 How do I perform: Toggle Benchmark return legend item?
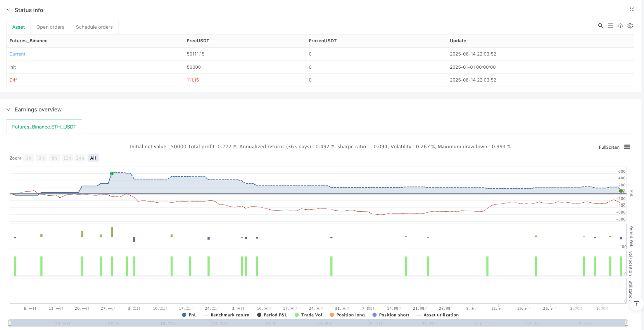pyautogui.click(x=226, y=315)
